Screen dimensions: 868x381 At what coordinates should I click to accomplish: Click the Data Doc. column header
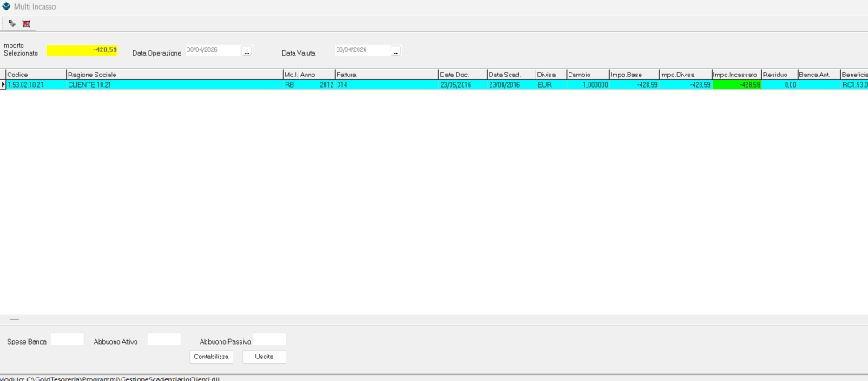coord(463,75)
